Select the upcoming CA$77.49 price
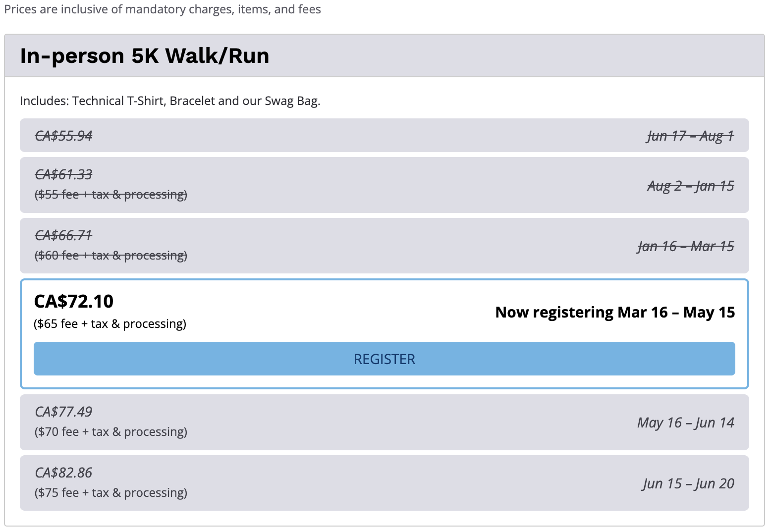The height and width of the screenshot is (532, 770). 63,412
